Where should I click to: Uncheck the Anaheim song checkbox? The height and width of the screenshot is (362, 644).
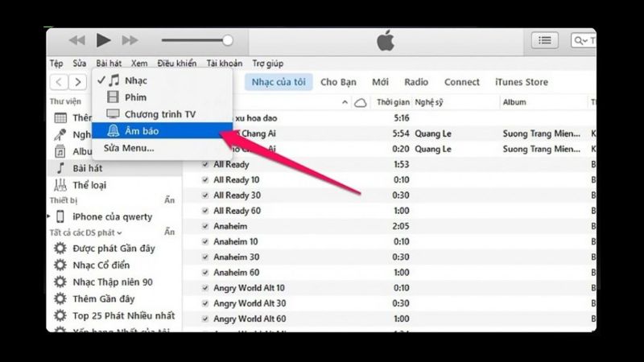point(206,228)
